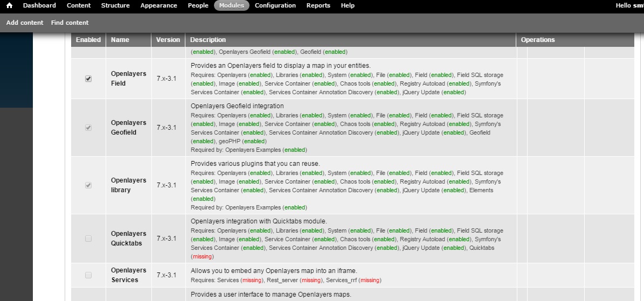Click 'Provides an Openlayers field' description text
The image size is (644, 301).
[x=281, y=66]
